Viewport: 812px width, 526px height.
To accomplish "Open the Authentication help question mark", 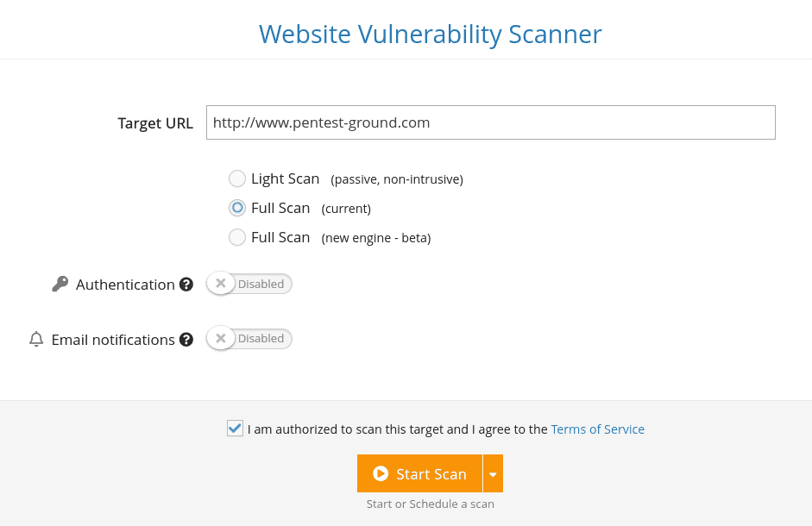I will click(x=186, y=284).
